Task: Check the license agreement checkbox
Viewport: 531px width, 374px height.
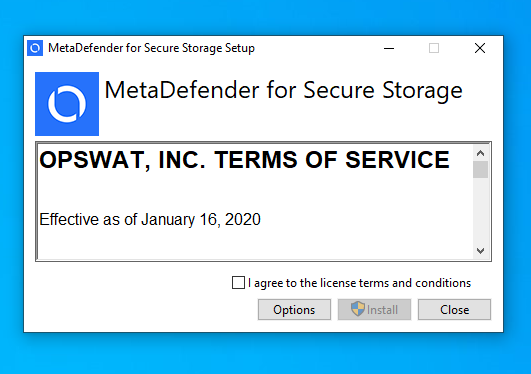Action: point(238,283)
